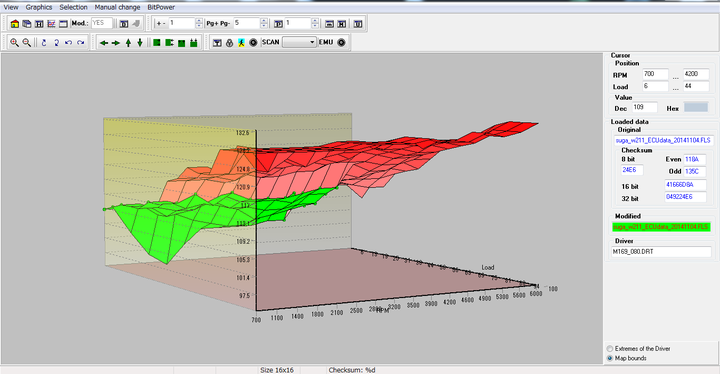Viewport: 720px width, 374px height.
Task: Click the Driver field M169_080.DRT
Action: coord(661,252)
